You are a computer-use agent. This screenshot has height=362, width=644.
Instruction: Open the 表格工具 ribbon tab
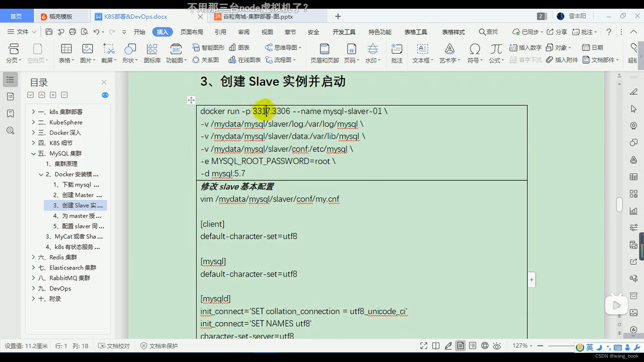pyautogui.click(x=416, y=32)
